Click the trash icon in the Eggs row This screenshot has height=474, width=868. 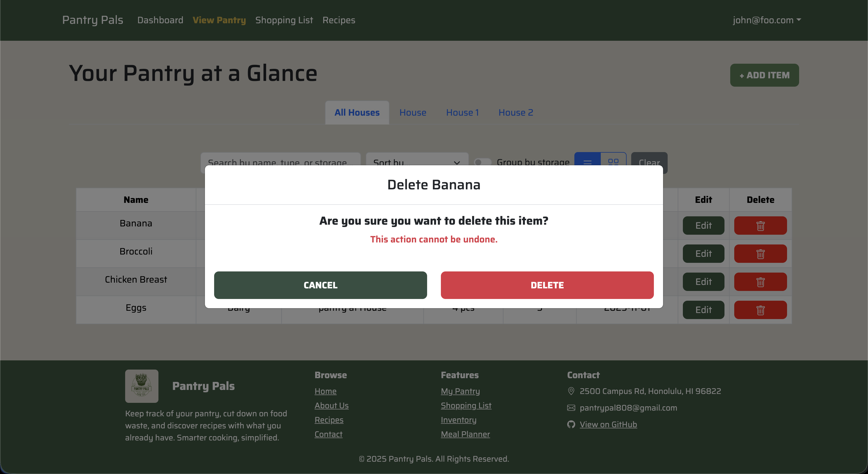coord(760,310)
